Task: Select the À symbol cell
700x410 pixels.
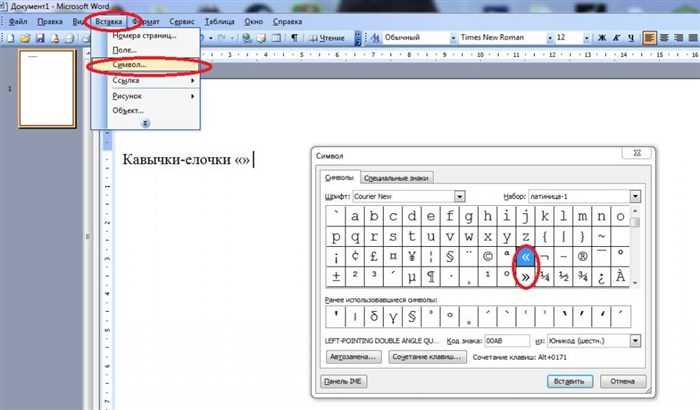Action: [x=620, y=277]
